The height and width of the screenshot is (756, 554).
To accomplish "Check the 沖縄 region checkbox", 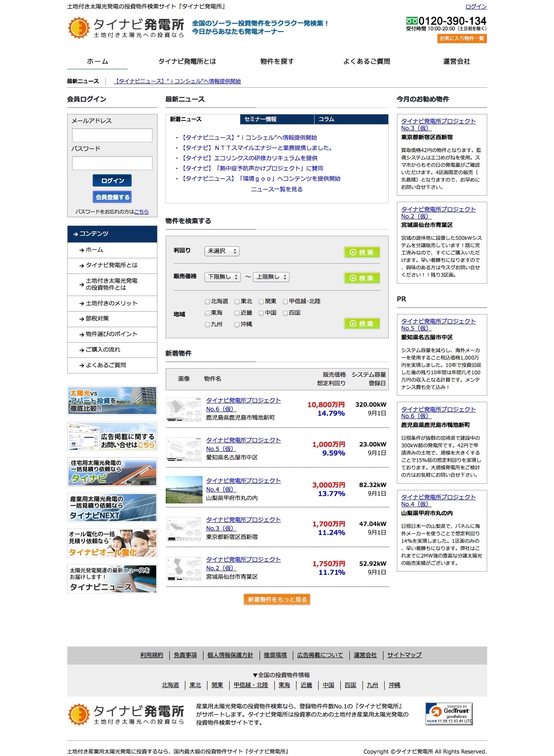I will 237,325.
